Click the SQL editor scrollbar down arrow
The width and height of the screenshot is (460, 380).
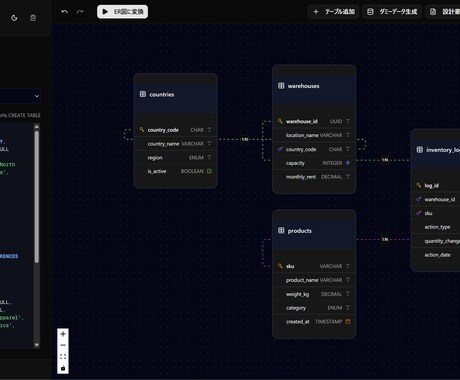coord(37,345)
